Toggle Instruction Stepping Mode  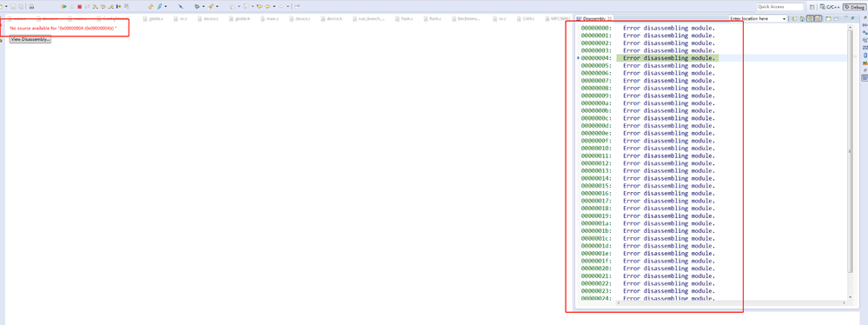click(118, 7)
